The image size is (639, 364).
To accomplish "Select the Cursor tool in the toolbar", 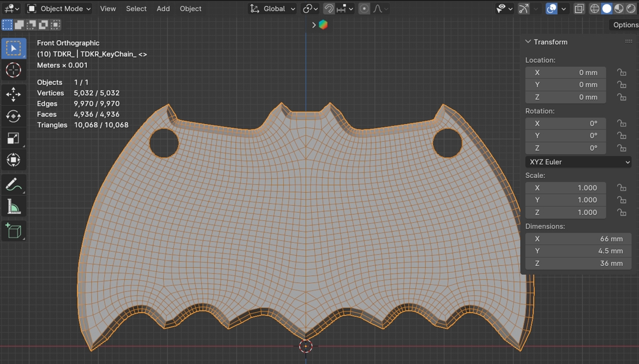I will pyautogui.click(x=13, y=70).
